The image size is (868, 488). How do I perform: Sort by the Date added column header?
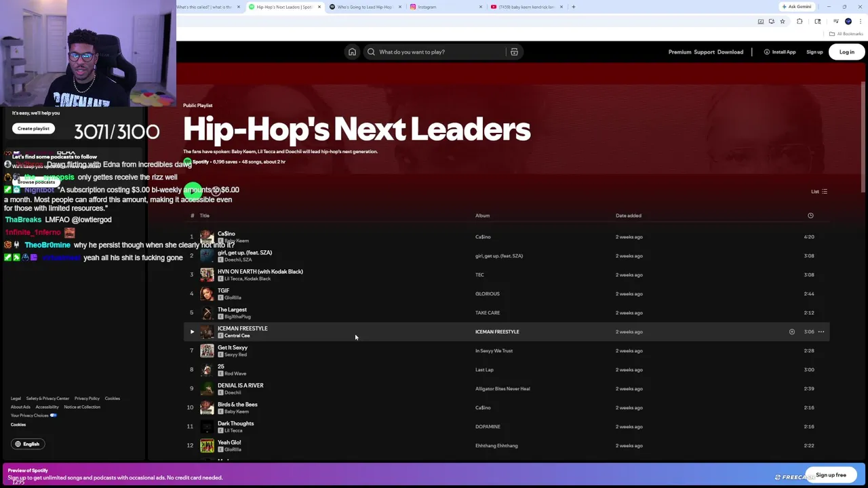(x=629, y=216)
